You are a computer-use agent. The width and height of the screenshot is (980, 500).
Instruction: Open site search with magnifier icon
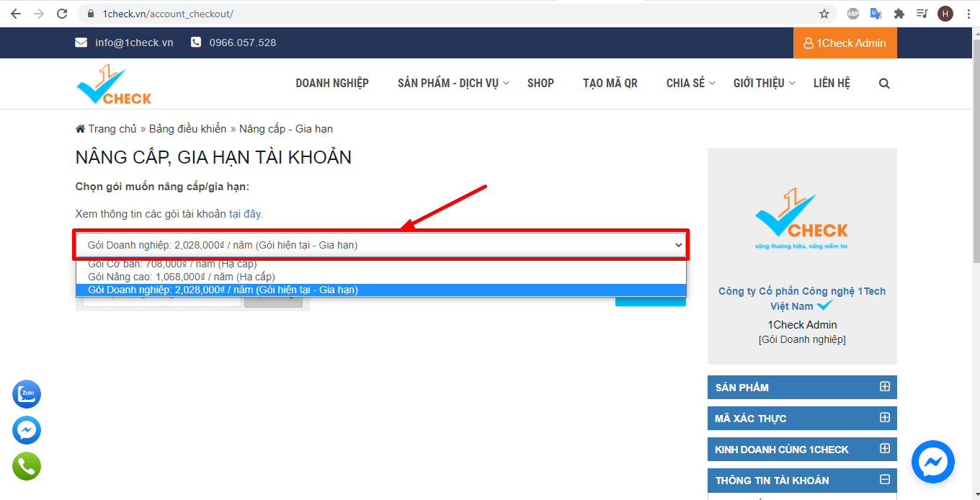[884, 84]
